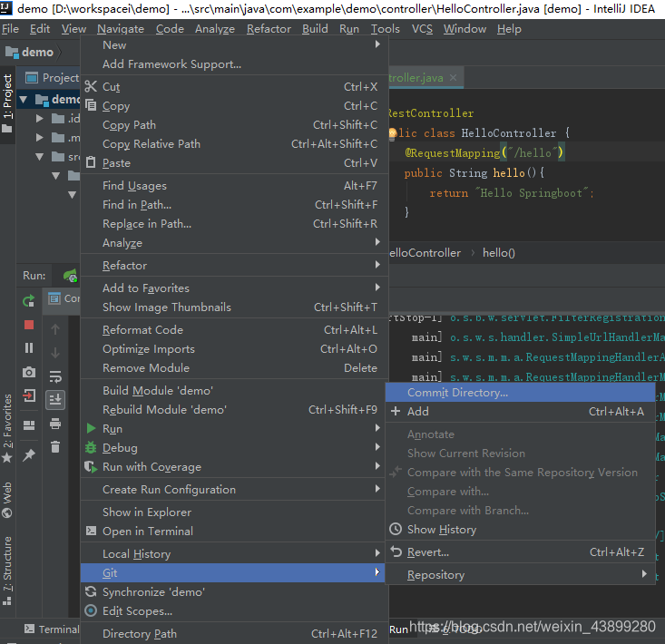Select Cut from context menu
The image size is (665, 644).
(x=234, y=87)
